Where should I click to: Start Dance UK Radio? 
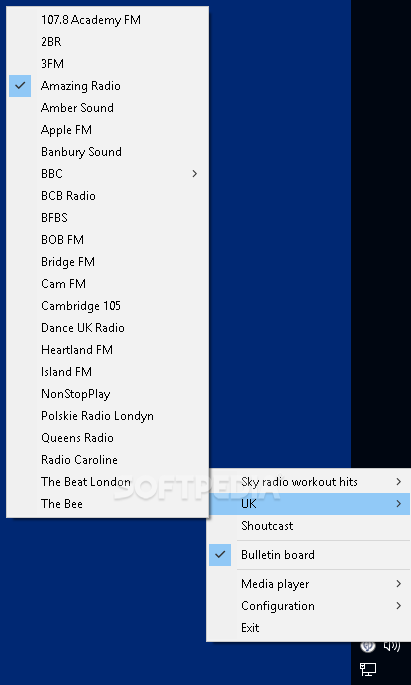click(x=107, y=328)
